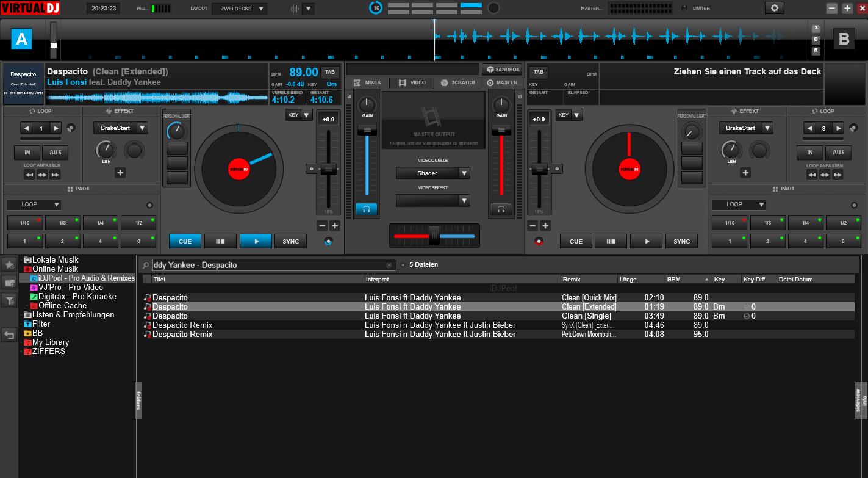The height and width of the screenshot is (478, 868).
Task: Add an effect slot on deck A plus
Action: point(120,173)
